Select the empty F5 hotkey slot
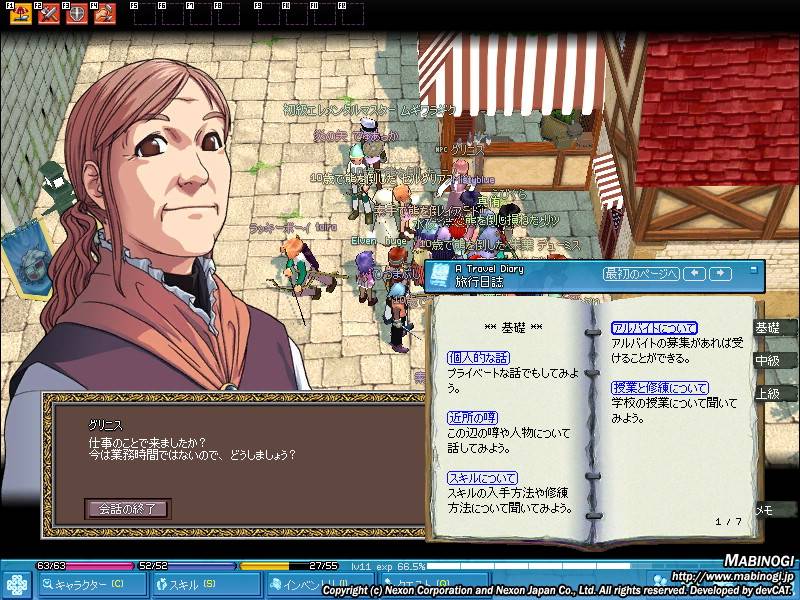Screen dimensions: 800x600 tap(143, 14)
